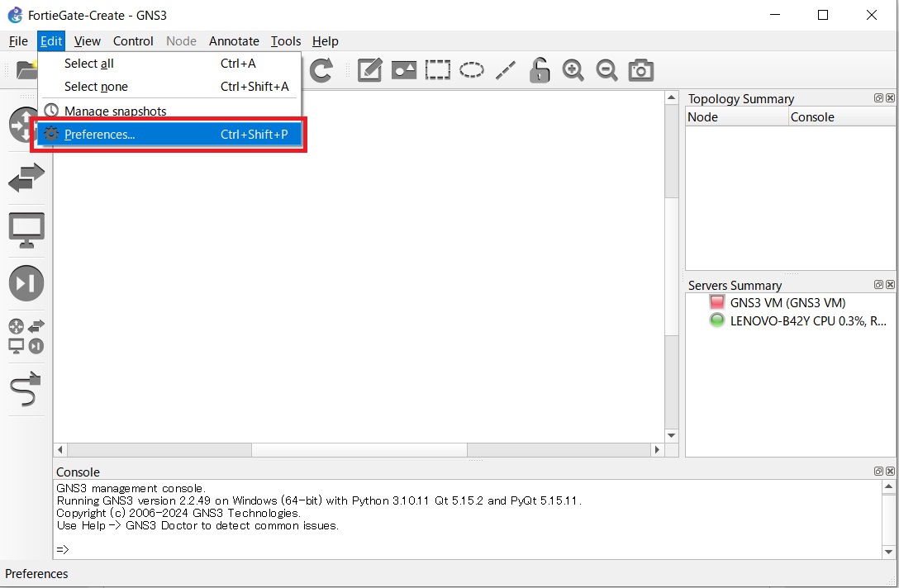Select the draw line tool
The image size is (899, 588).
505,70
